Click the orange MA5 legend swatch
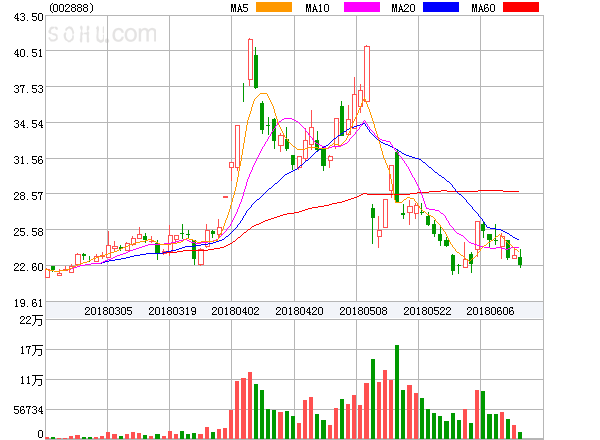600x440 pixels. pyautogui.click(x=274, y=7)
